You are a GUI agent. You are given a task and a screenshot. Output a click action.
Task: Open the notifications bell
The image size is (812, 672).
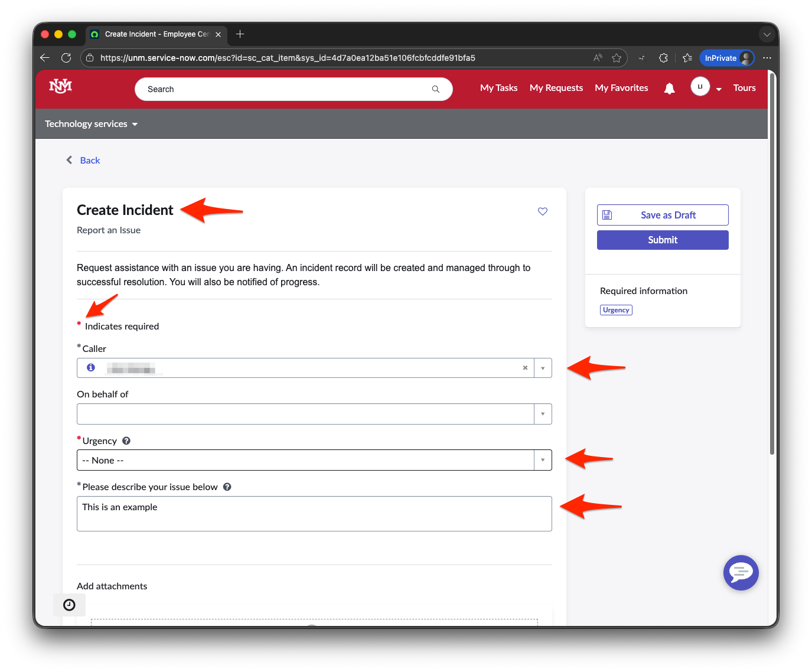(x=669, y=88)
